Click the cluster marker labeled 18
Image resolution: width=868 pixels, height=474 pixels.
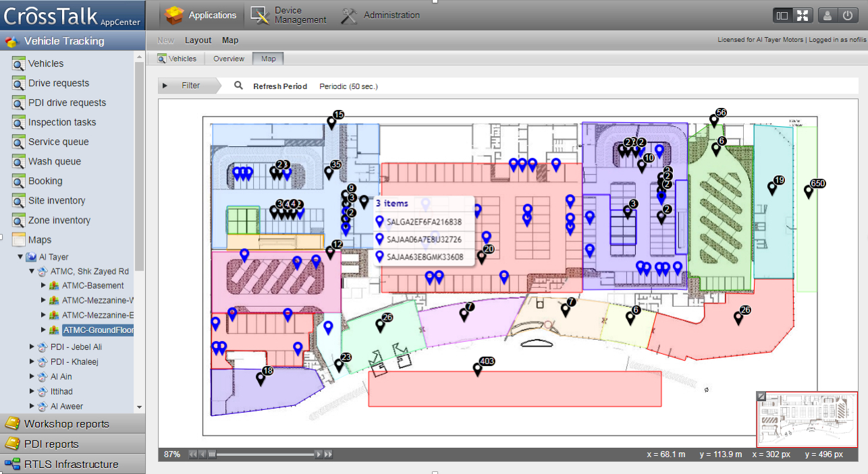point(261,378)
